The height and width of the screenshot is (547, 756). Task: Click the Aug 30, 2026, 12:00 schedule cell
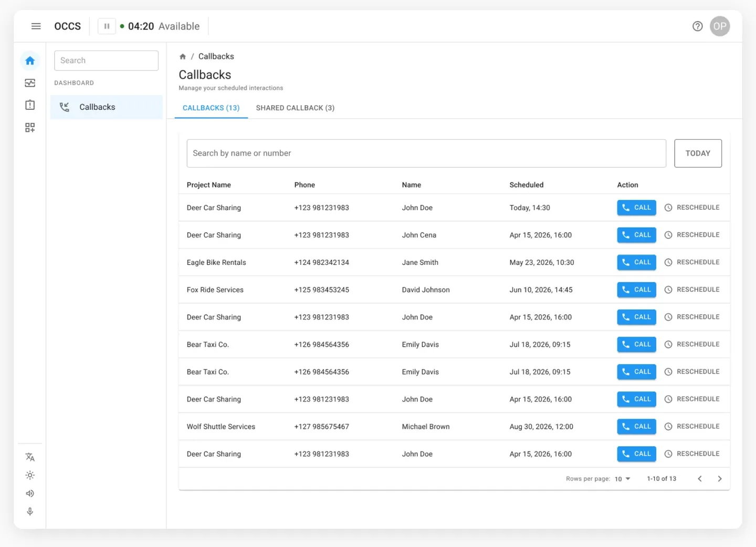(x=541, y=427)
